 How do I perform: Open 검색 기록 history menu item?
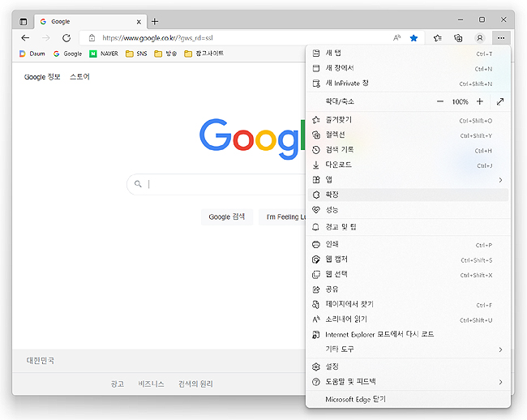pos(408,150)
